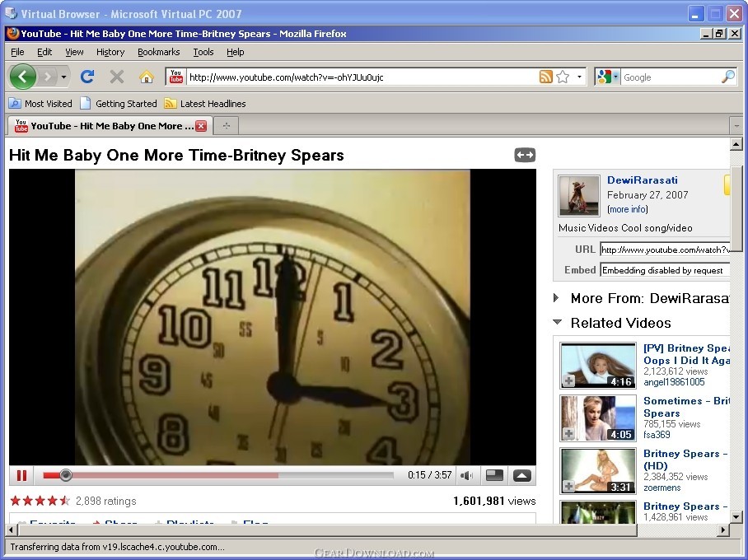Click the Embed code field
The width and height of the screenshot is (748, 560).
point(665,270)
